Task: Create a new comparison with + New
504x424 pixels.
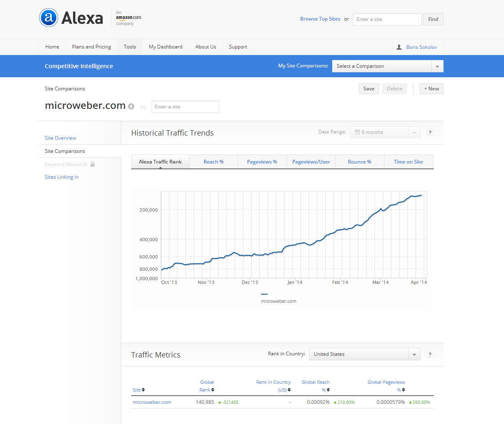Action: pos(432,89)
